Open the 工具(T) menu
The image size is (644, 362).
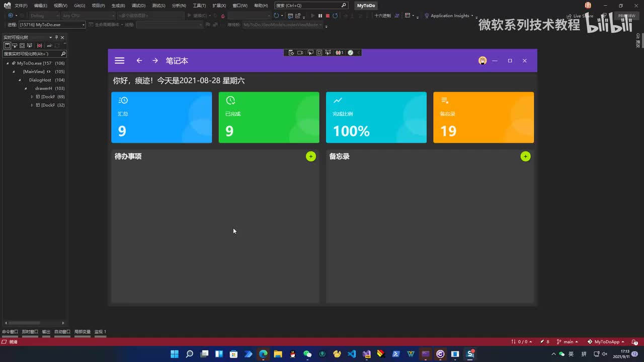click(x=199, y=6)
